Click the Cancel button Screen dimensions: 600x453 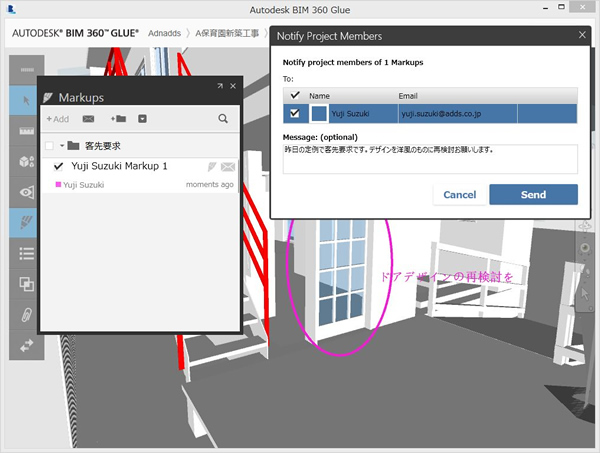(460, 194)
